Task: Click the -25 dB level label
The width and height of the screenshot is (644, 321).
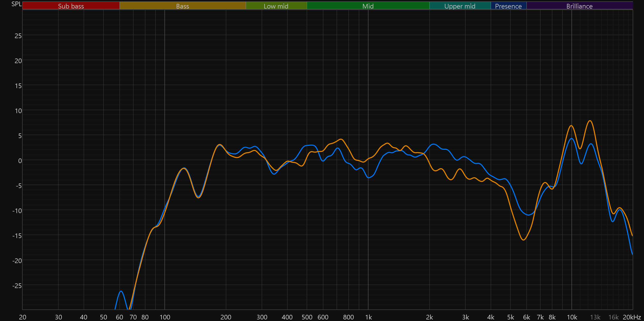Action: (x=17, y=286)
